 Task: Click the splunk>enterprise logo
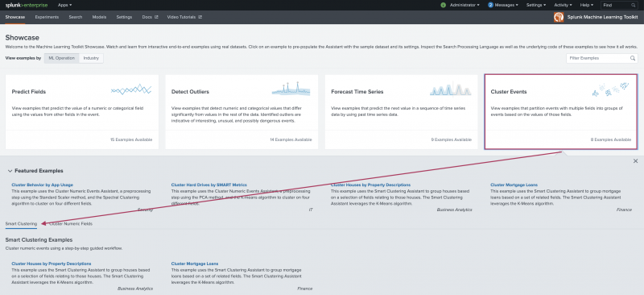[x=27, y=5]
